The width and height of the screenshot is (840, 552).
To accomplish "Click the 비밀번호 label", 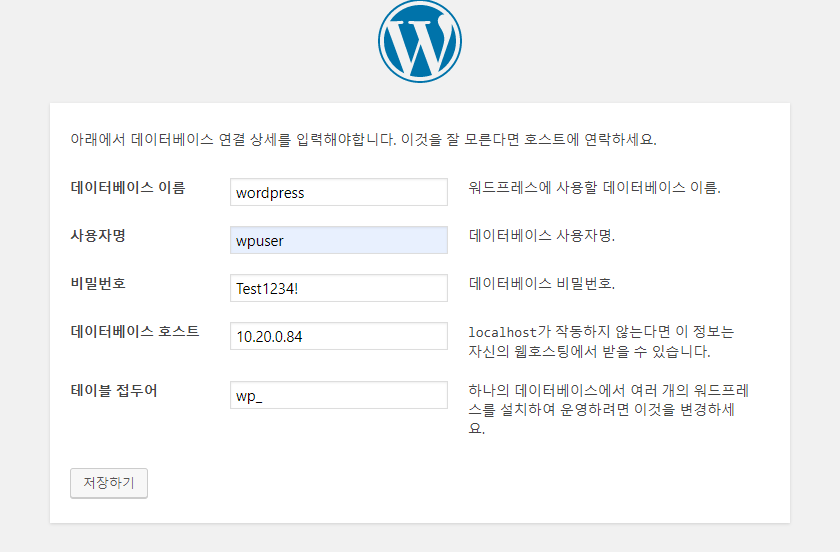I will pyautogui.click(x=98, y=283).
